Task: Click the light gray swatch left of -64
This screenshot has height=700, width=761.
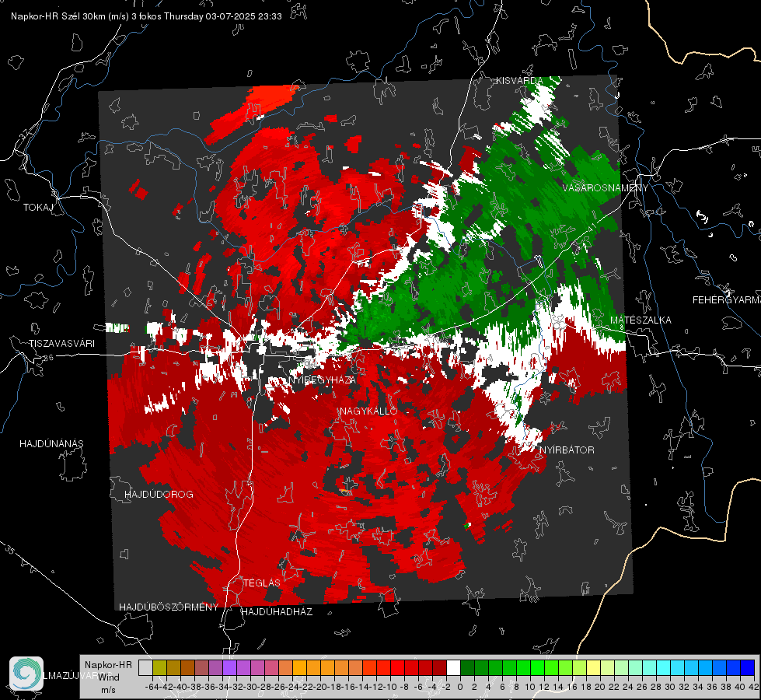Action: tap(145, 667)
